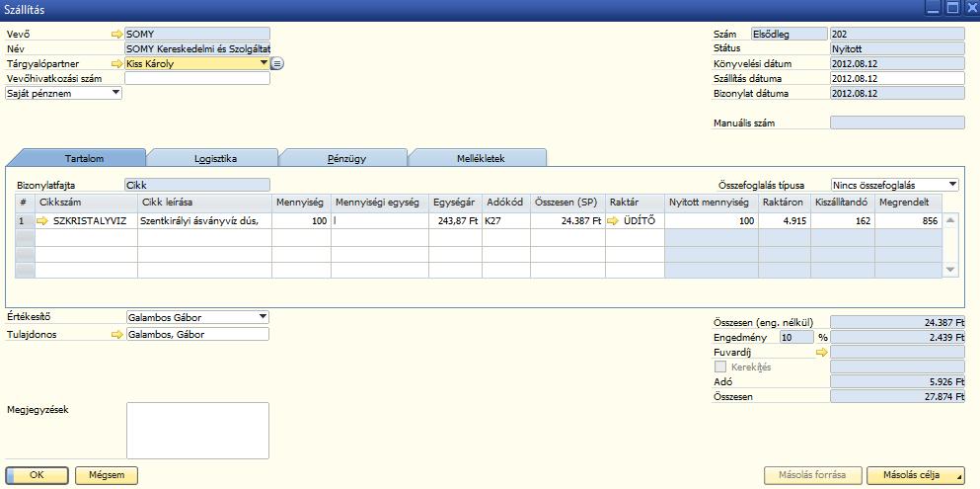Switch to the Logisztika tab
This screenshot has height=489, width=980.
(x=215, y=158)
